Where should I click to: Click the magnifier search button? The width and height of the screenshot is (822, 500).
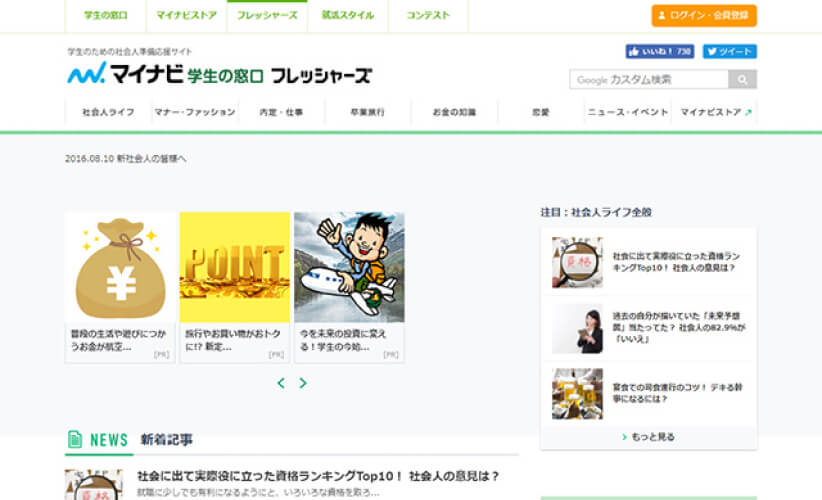(742, 80)
